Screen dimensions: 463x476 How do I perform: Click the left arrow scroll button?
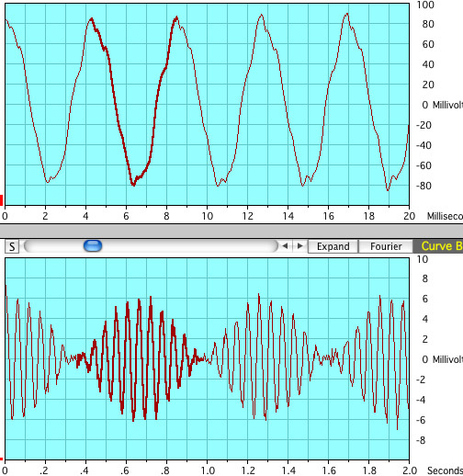[x=285, y=246]
